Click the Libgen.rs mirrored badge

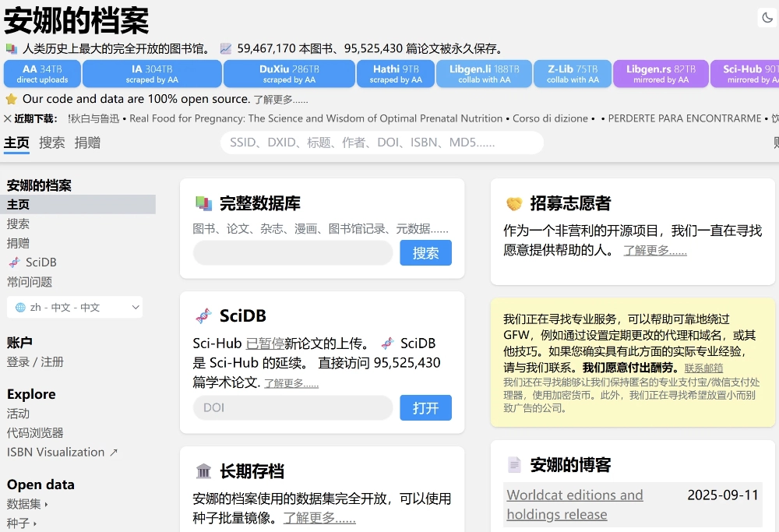point(661,73)
